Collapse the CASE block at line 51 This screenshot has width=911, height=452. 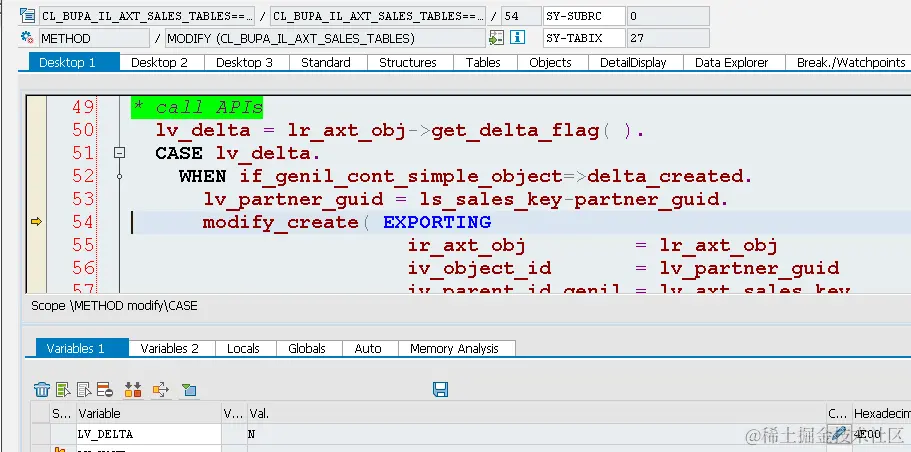[x=120, y=153]
